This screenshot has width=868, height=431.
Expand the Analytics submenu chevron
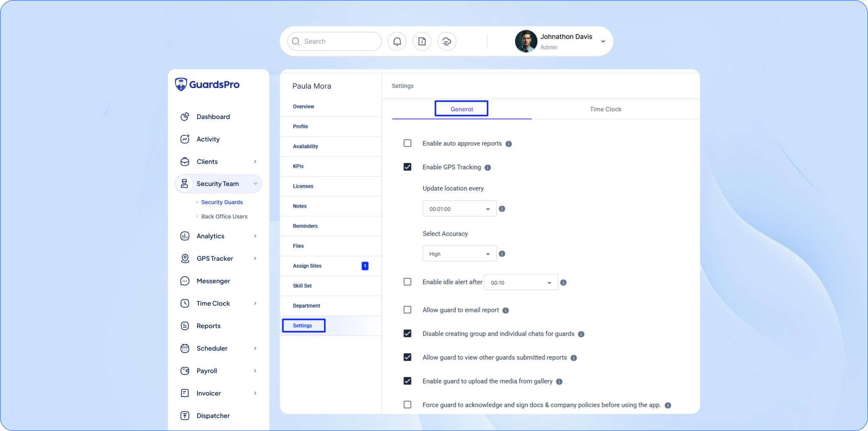click(x=255, y=236)
